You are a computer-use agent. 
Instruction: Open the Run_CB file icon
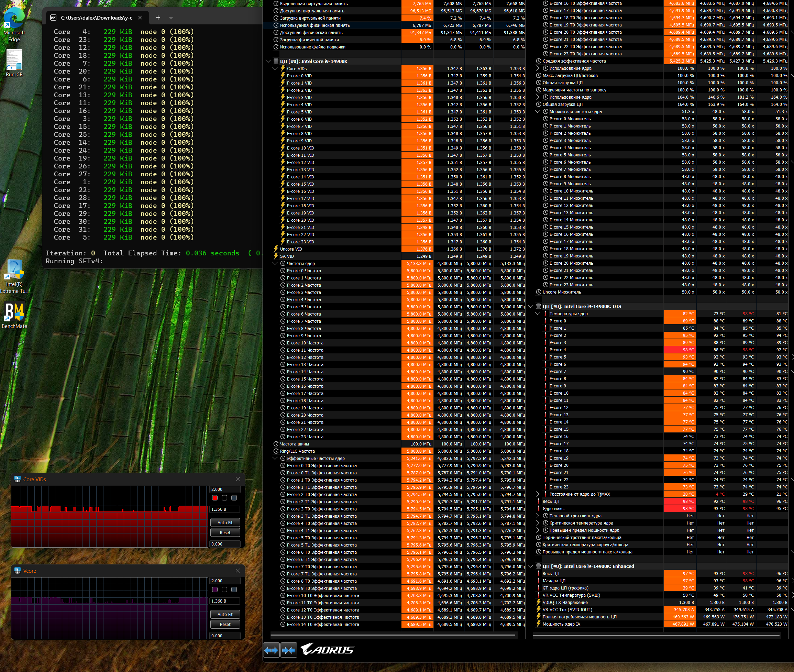(x=14, y=60)
